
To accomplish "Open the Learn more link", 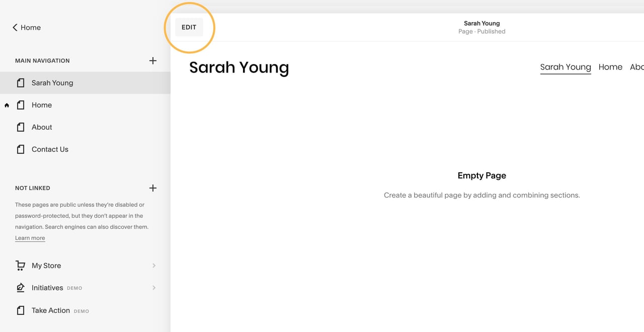I will [x=30, y=238].
